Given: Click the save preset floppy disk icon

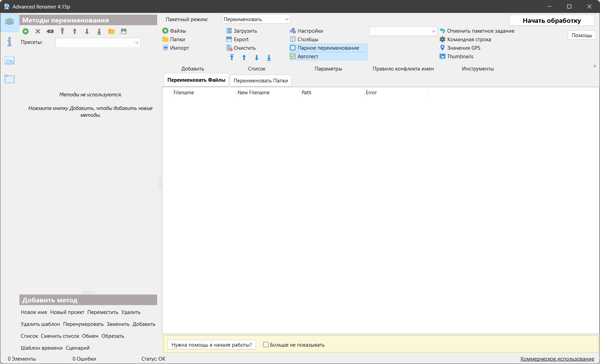Looking at the screenshot, I should [124, 31].
